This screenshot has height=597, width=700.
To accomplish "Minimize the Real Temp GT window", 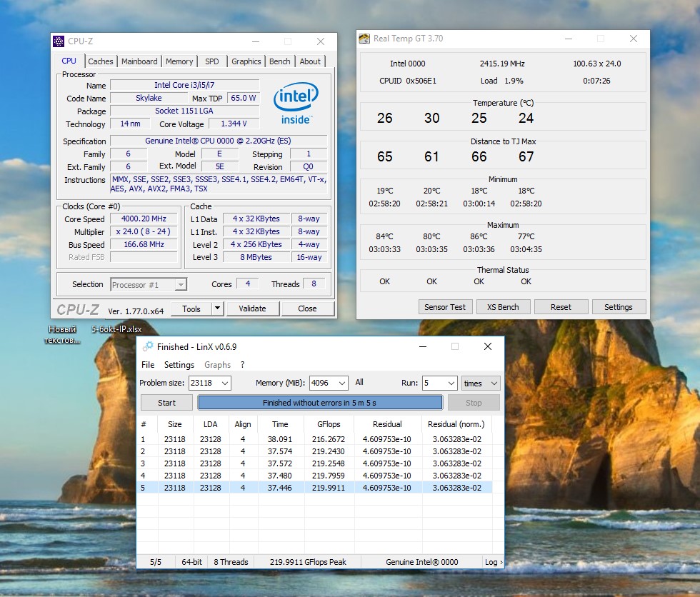I will pyautogui.click(x=569, y=39).
